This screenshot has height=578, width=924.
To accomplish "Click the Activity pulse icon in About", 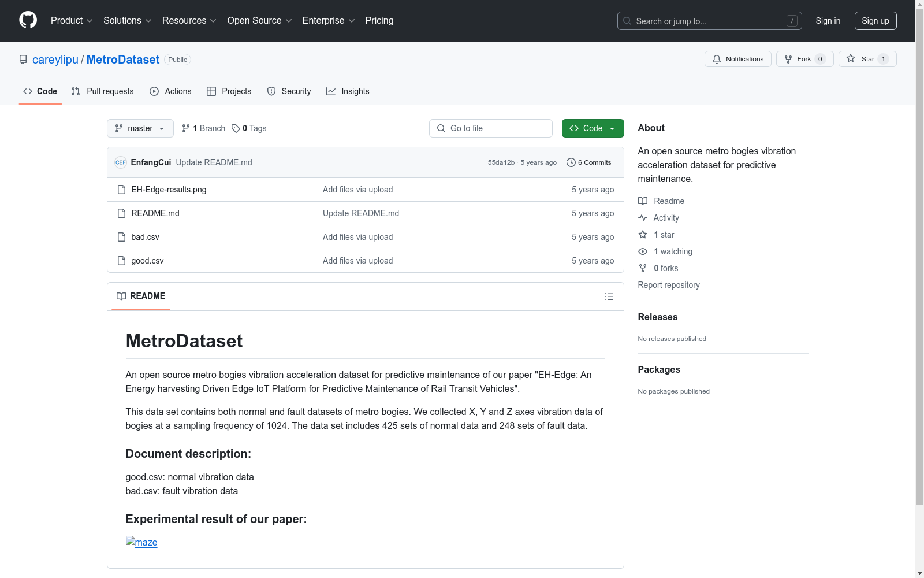I will point(643,218).
